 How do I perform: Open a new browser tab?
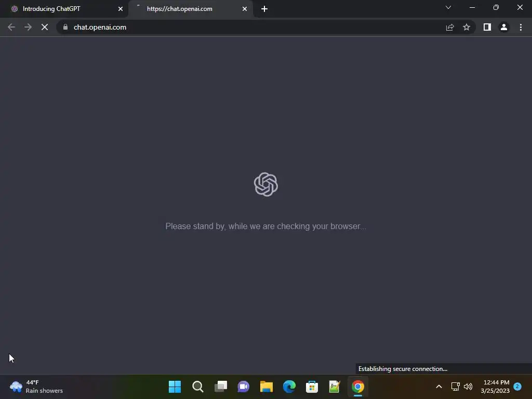[264, 9]
